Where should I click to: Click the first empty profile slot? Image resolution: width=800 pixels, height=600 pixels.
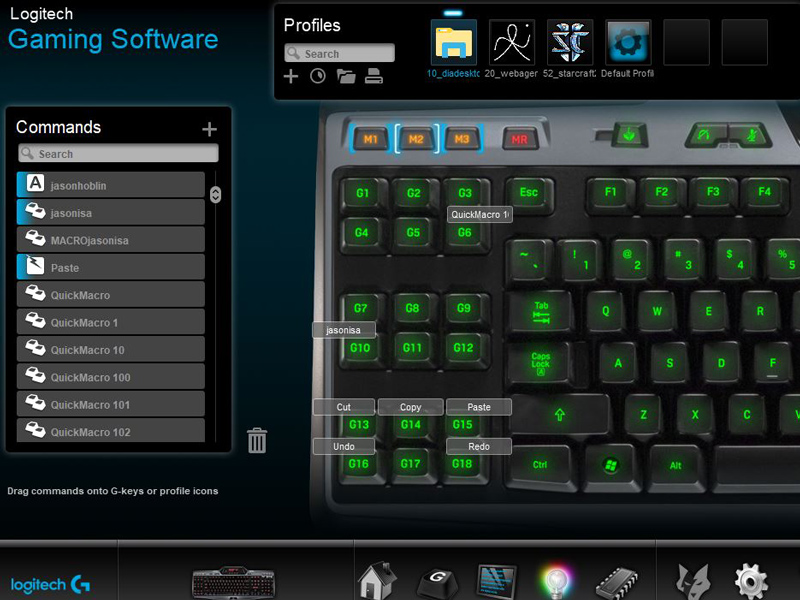[x=686, y=42]
